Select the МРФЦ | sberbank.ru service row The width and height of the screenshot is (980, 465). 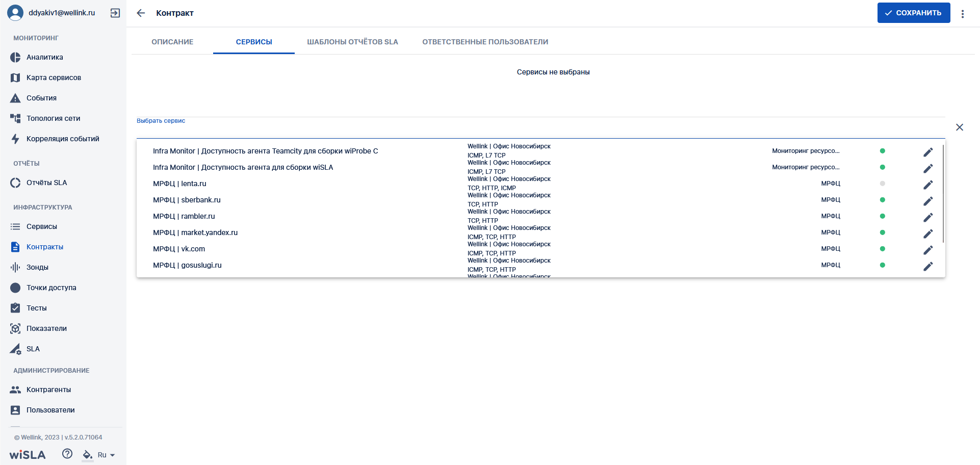[187, 200]
